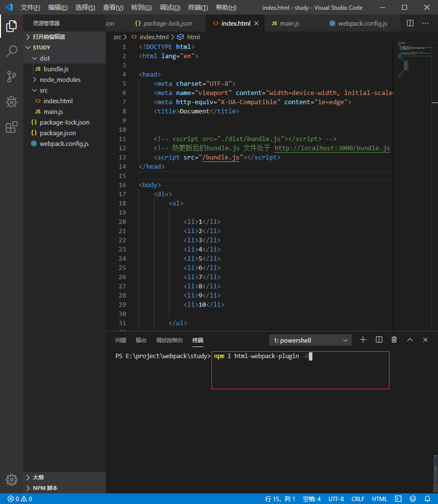Split the terminal pane
Image resolution: width=438 pixels, height=504 pixels.
379,340
